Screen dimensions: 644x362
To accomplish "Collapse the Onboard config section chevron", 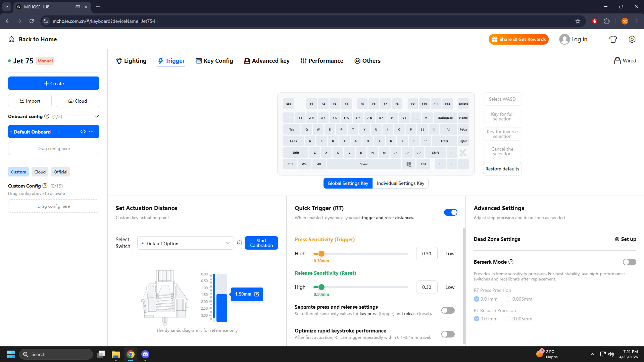I will click(97, 116).
